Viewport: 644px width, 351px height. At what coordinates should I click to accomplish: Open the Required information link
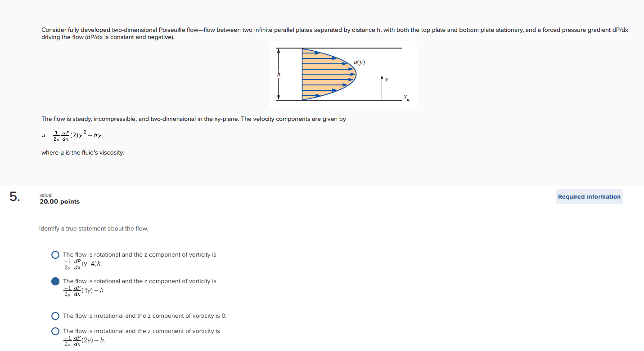pyautogui.click(x=589, y=197)
